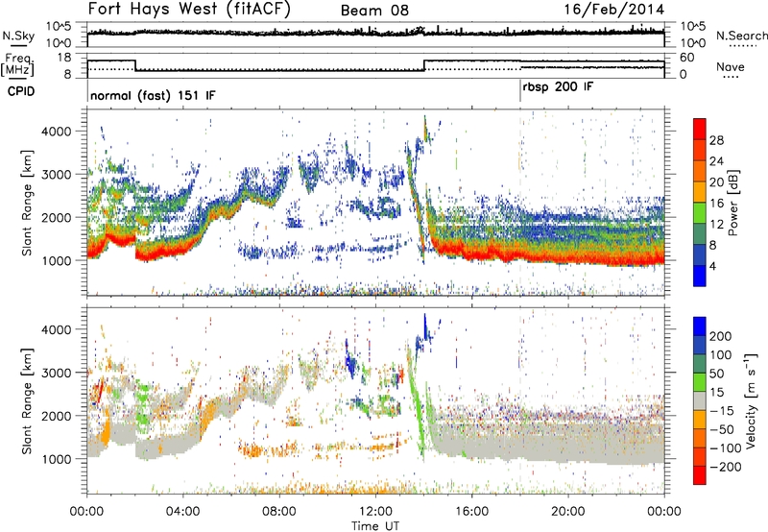
Task: Click the '4000' tick of the power panel
Action: click(57, 132)
